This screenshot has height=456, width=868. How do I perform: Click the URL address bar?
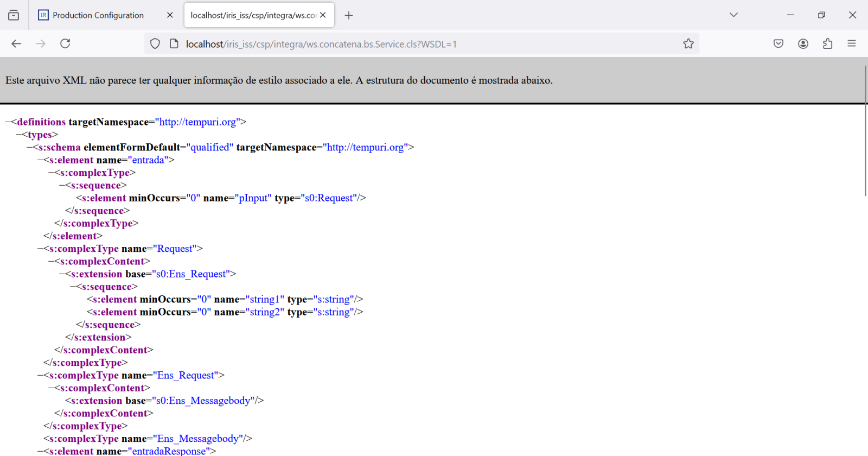pyautogui.click(x=423, y=44)
